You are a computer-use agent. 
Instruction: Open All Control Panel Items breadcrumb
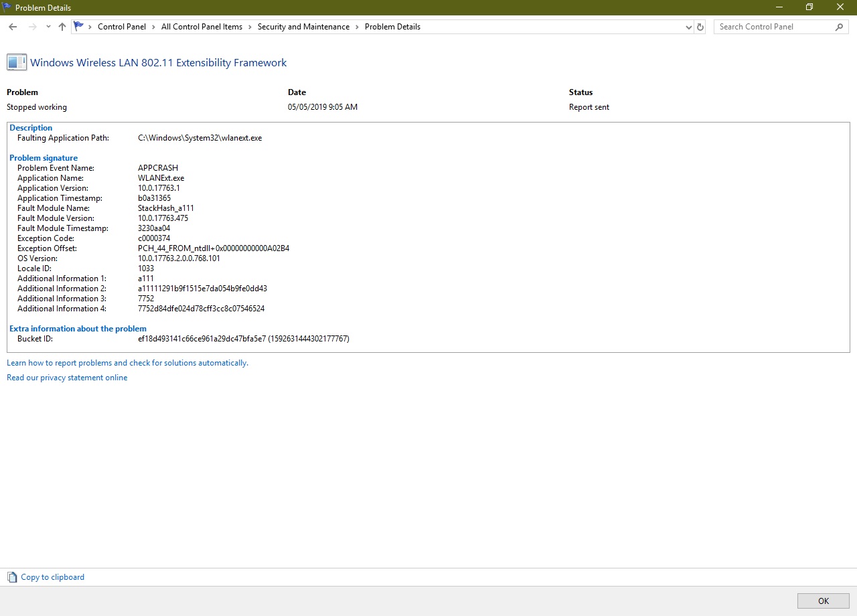tap(202, 27)
